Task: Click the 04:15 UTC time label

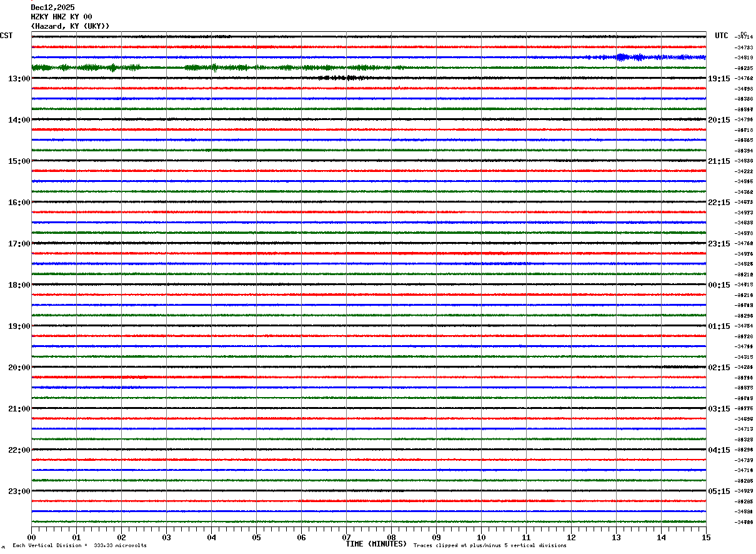Action: 719,450
